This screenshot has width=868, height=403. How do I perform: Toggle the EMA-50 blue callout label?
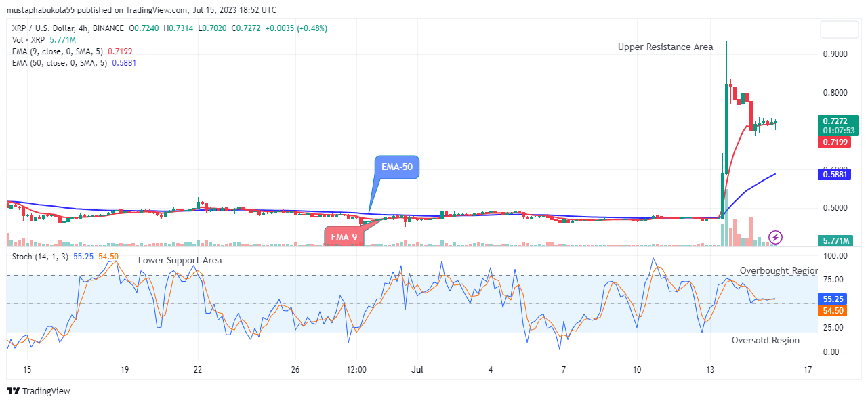[x=398, y=166]
